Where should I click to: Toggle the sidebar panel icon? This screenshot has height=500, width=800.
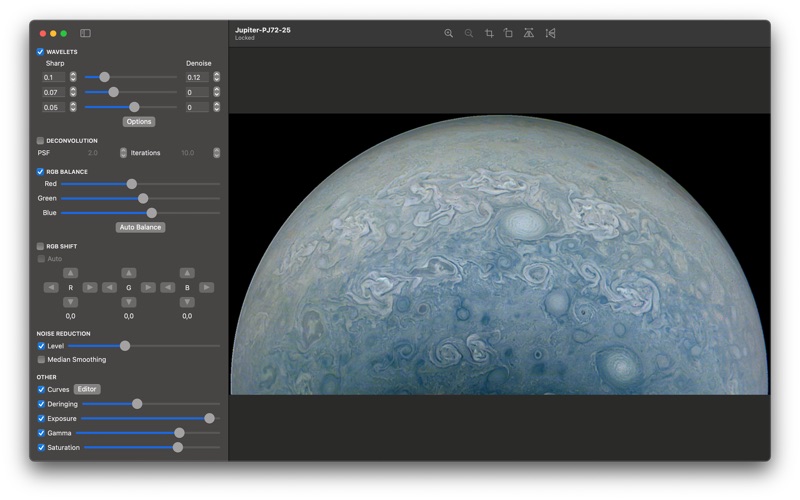click(85, 33)
